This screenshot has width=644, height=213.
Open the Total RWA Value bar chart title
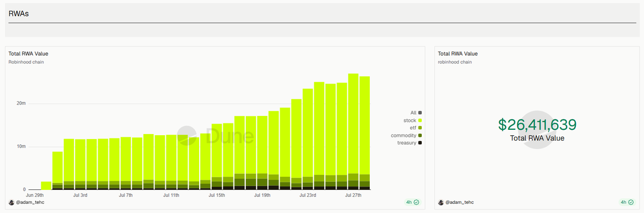click(28, 54)
